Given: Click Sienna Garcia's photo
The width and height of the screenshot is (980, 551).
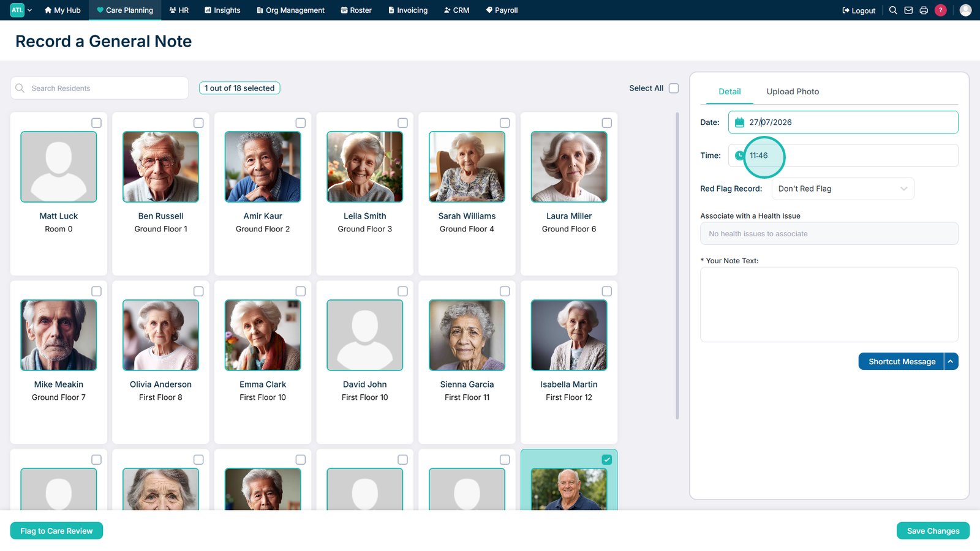Looking at the screenshot, I should pyautogui.click(x=467, y=335).
